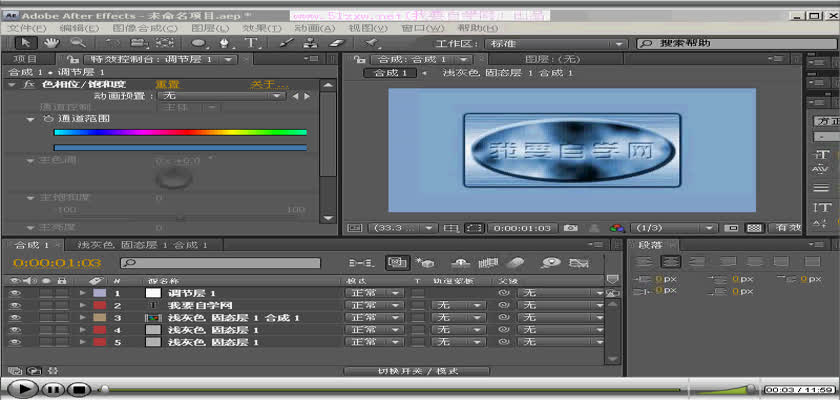Open the 工作区 标准 dropdown

555,44
